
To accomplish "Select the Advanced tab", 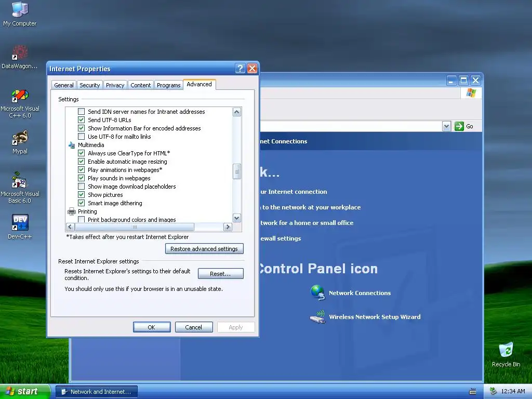I will (x=199, y=84).
